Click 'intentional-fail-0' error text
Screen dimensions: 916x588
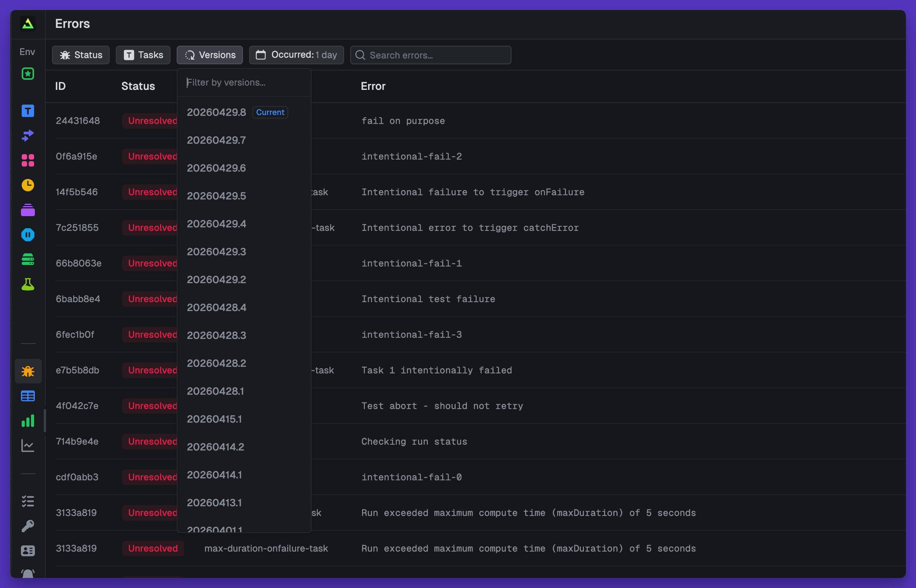pos(412,477)
